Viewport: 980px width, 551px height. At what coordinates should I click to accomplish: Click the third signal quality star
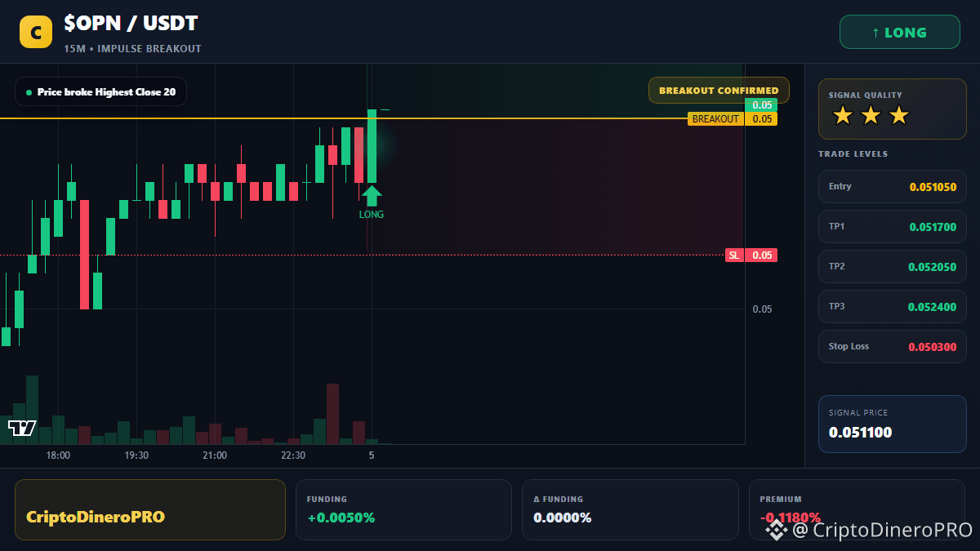coord(898,116)
